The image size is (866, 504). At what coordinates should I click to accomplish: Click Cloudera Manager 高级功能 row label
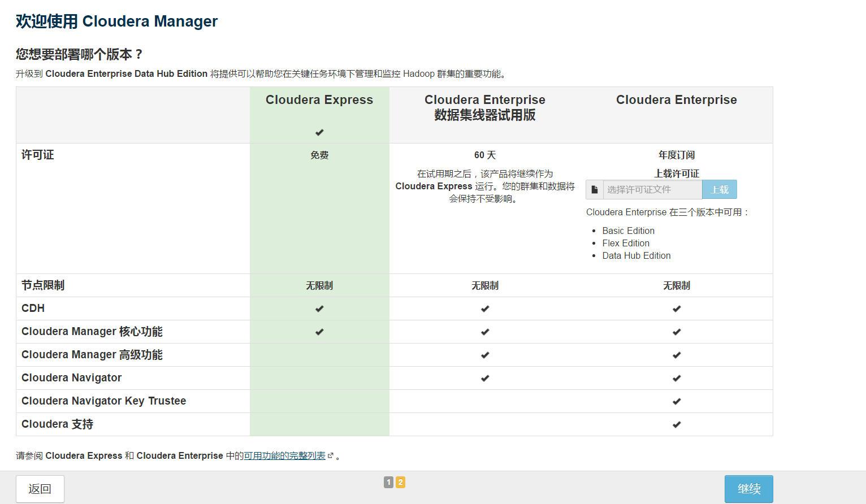(x=92, y=355)
